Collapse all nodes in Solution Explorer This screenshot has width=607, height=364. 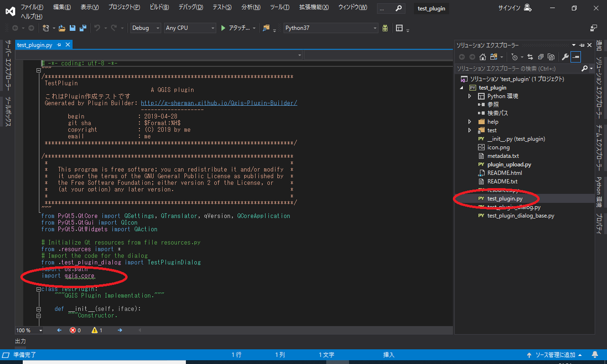click(540, 57)
